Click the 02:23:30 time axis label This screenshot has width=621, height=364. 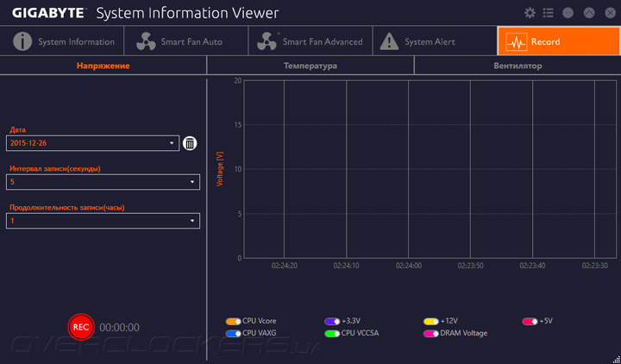594,266
